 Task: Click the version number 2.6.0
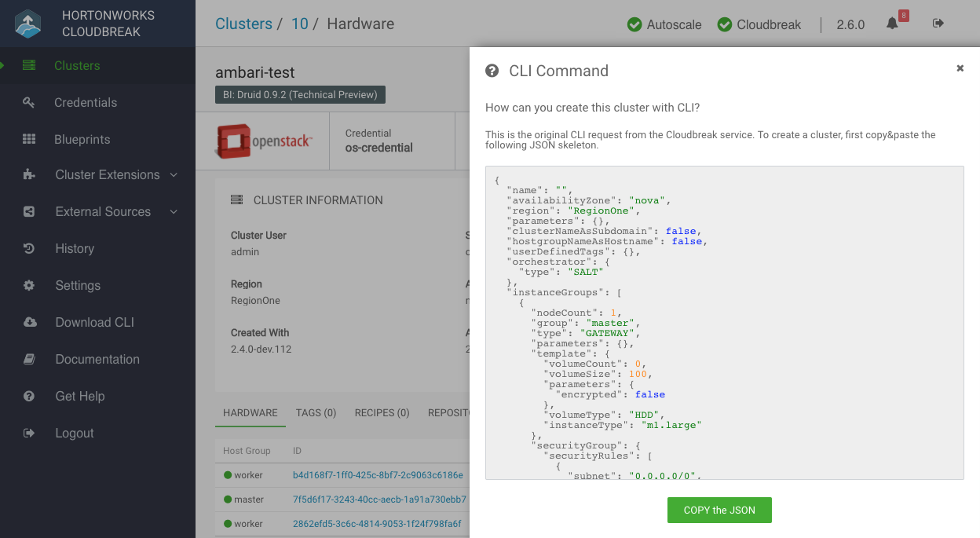pyautogui.click(x=850, y=24)
